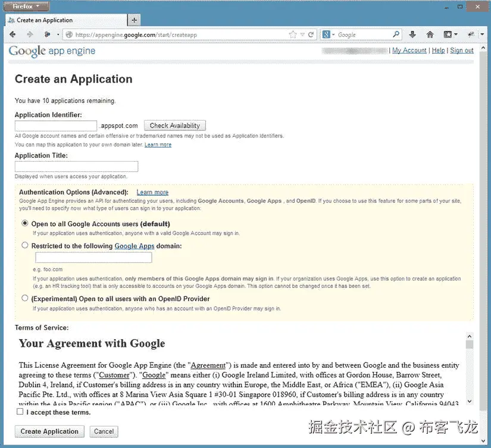This screenshot has height=448, width=491.
Task: Select Open to all Google Accounts users
Action: [x=25, y=223]
